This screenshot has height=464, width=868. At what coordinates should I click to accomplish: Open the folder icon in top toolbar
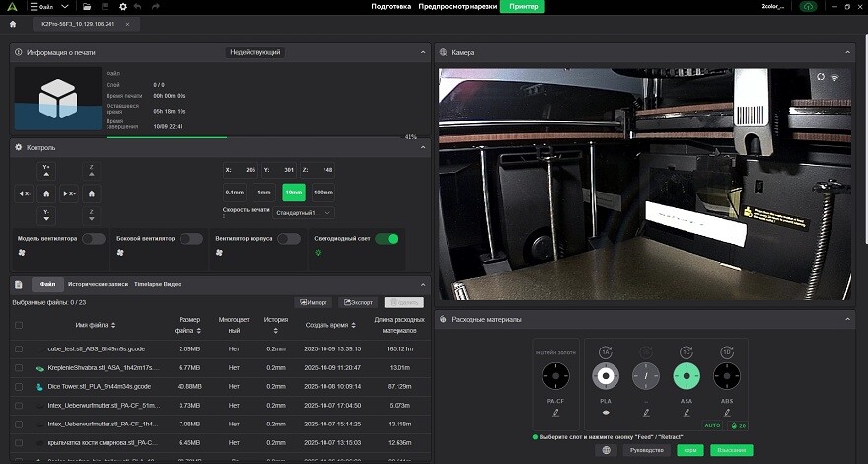[x=89, y=7]
